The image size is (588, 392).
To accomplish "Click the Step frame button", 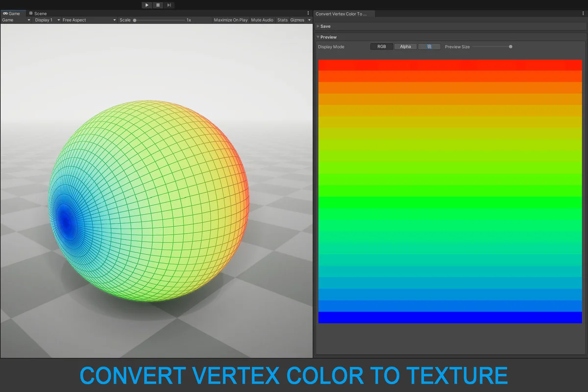I will (169, 5).
